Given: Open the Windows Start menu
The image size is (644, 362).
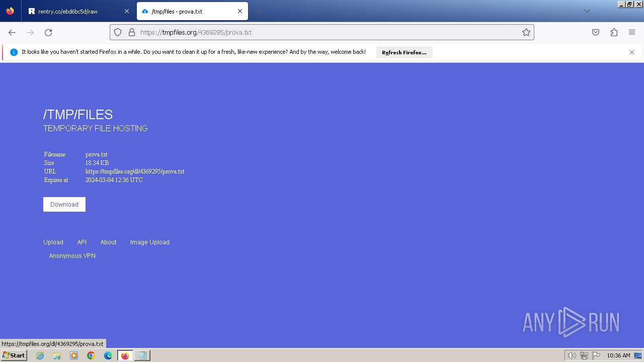Looking at the screenshot, I should pos(14,355).
